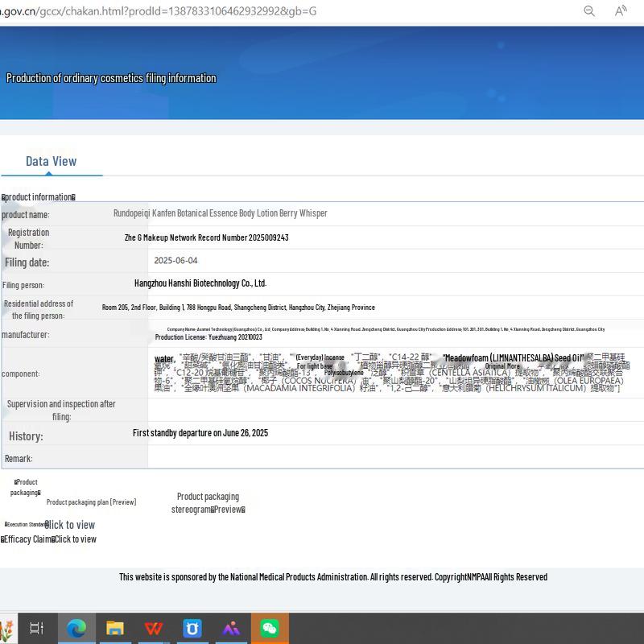Click the product name Rundopeiqi Body Lotion text
This screenshot has height=644, width=644.
tap(220, 213)
